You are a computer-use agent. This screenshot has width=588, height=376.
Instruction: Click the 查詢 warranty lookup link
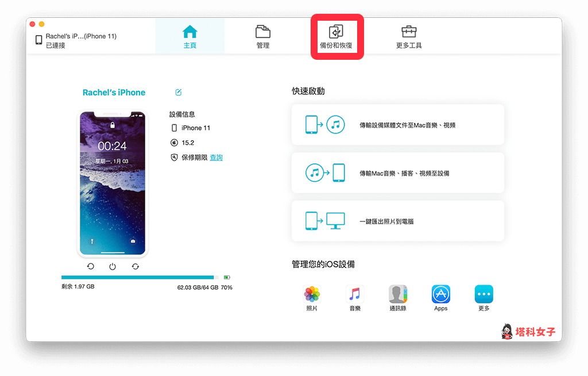(216, 158)
